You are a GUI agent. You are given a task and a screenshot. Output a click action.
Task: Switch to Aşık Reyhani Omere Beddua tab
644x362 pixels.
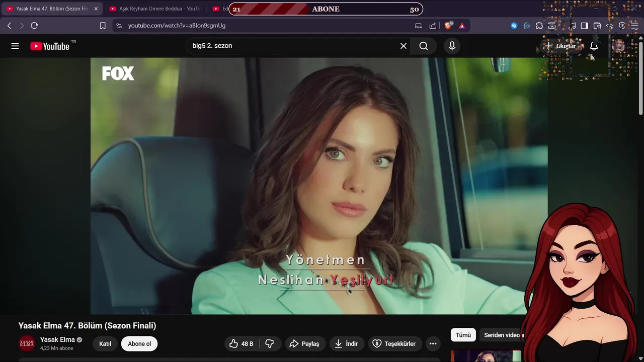155,9
